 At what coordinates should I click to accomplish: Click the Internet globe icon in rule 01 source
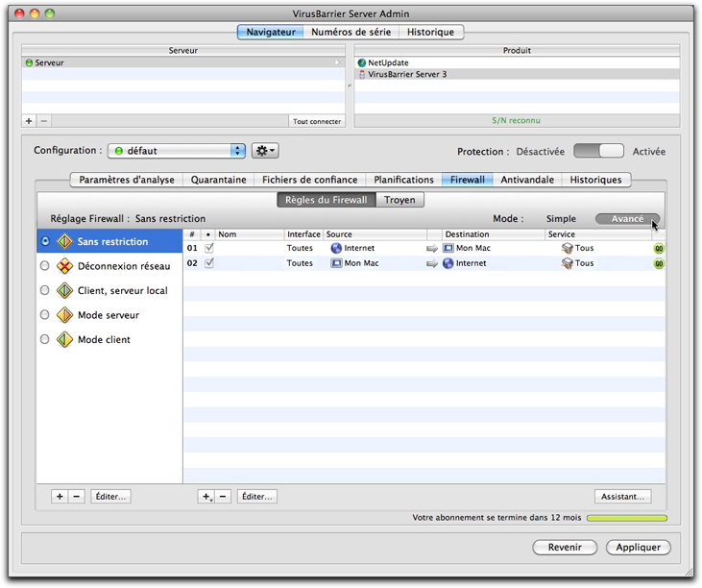[336, 248]
